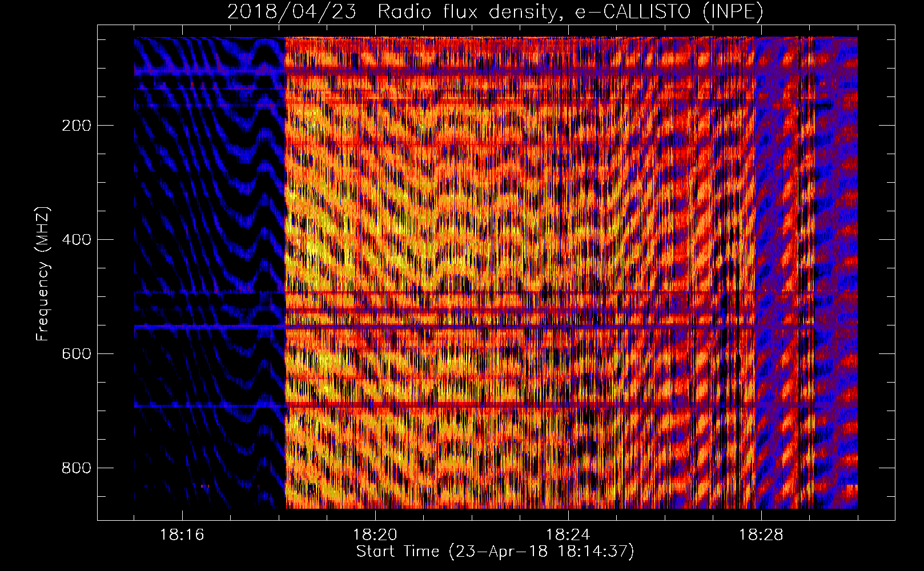Click the plot title '2018/04/23 Radio flux density'

tap(495, 11)
